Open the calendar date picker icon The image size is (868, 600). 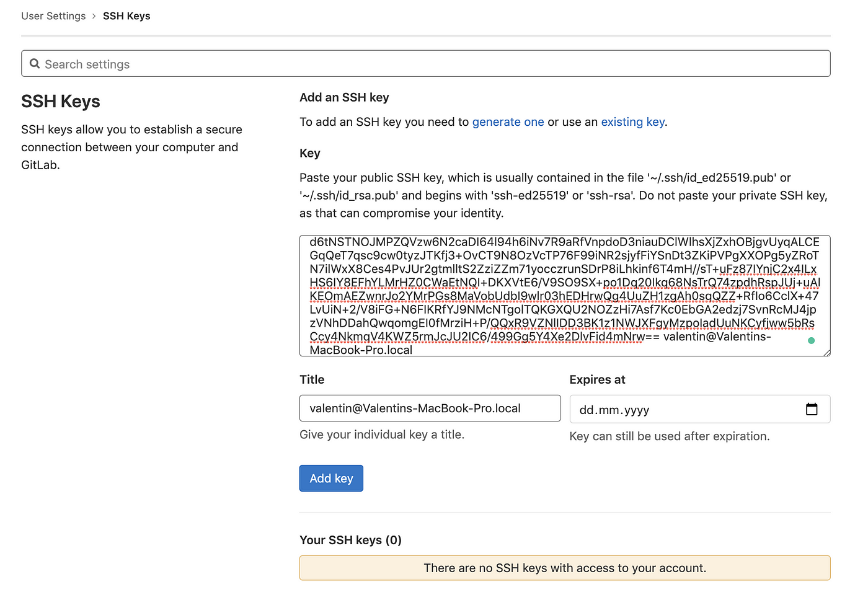point(812,409)
